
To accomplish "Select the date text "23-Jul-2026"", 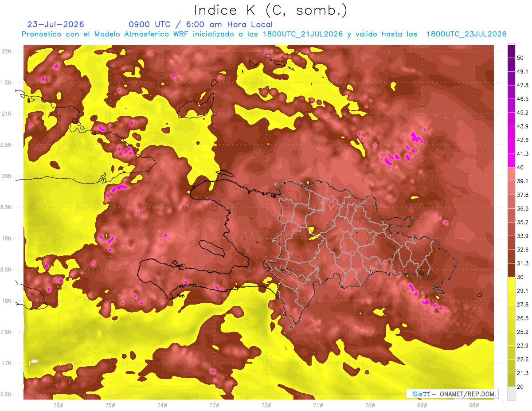I will pos(56,24).
